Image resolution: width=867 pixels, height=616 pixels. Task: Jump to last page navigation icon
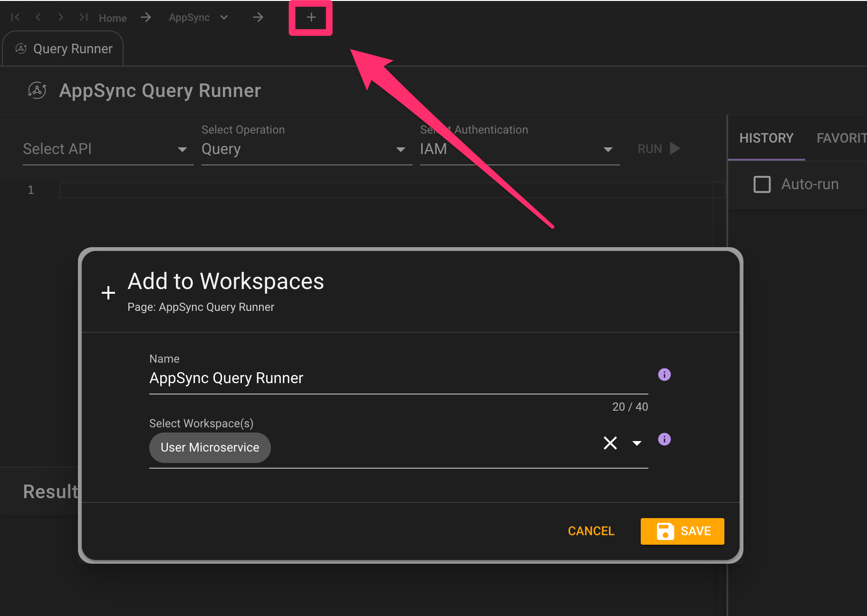click(x=84, y=18)
